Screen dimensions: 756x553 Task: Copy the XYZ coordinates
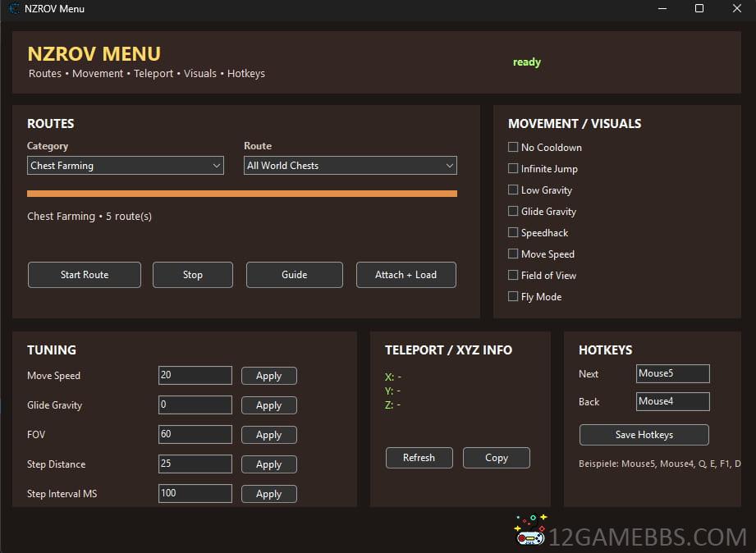(x=497, y=458)
